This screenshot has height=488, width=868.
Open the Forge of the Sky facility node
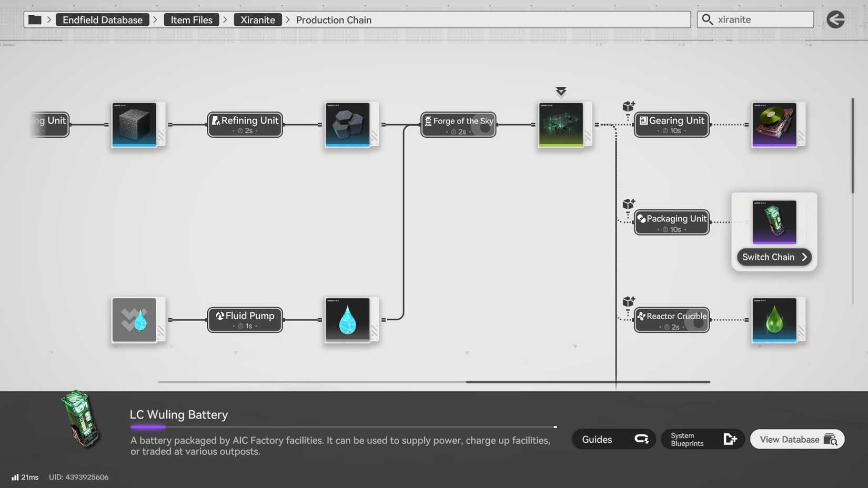pos(458,125)
